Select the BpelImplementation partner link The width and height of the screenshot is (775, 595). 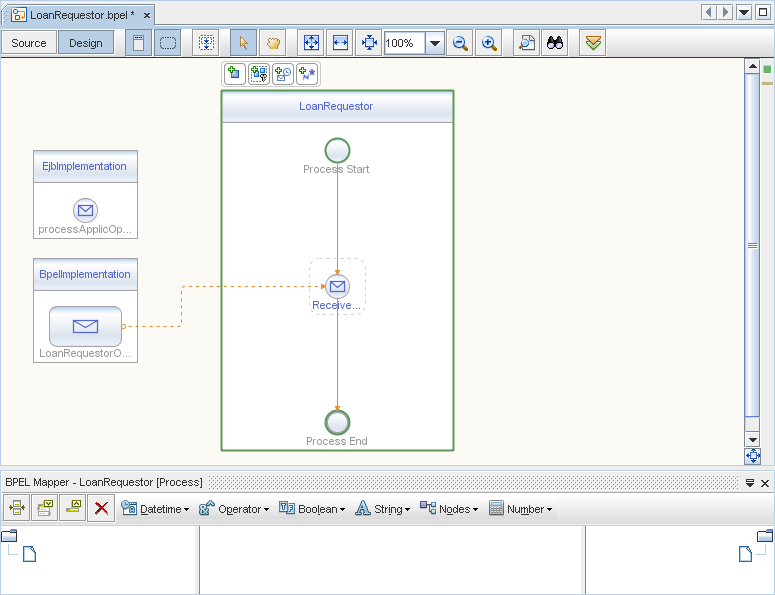[85, 274]
